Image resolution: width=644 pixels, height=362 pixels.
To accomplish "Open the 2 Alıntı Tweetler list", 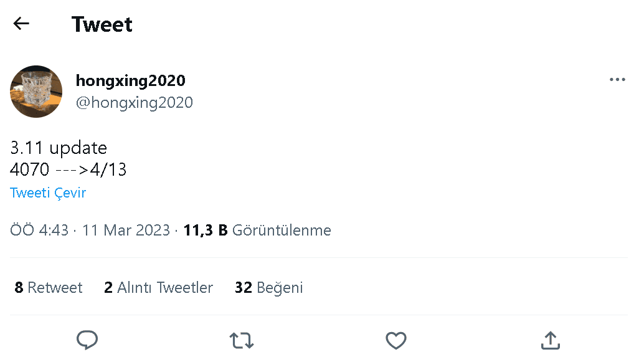I will pyautogui.click(x=158, y=287).
